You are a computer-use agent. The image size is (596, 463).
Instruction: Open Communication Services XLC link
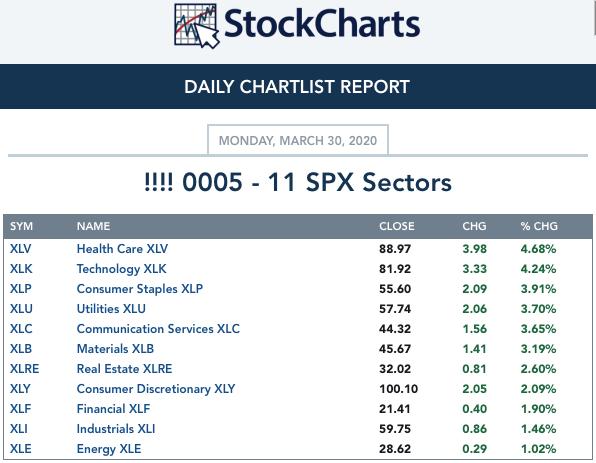(x=158, y=328)
